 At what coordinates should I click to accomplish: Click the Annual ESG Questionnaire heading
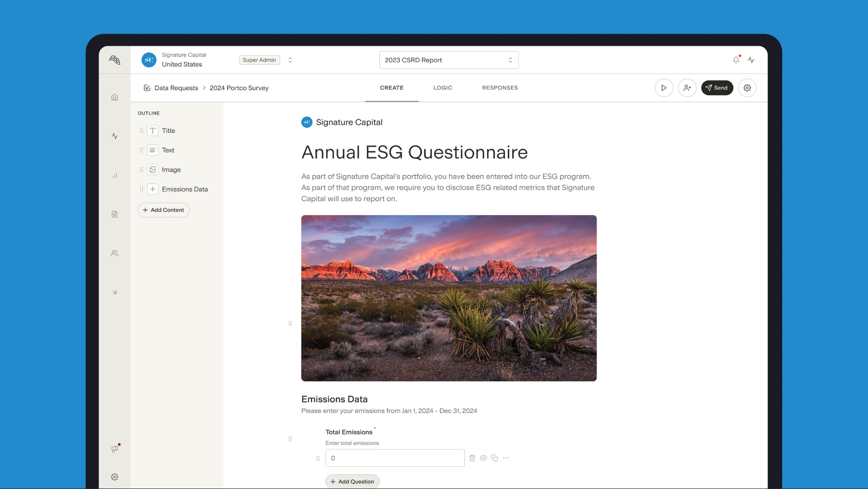pos(415,152)
